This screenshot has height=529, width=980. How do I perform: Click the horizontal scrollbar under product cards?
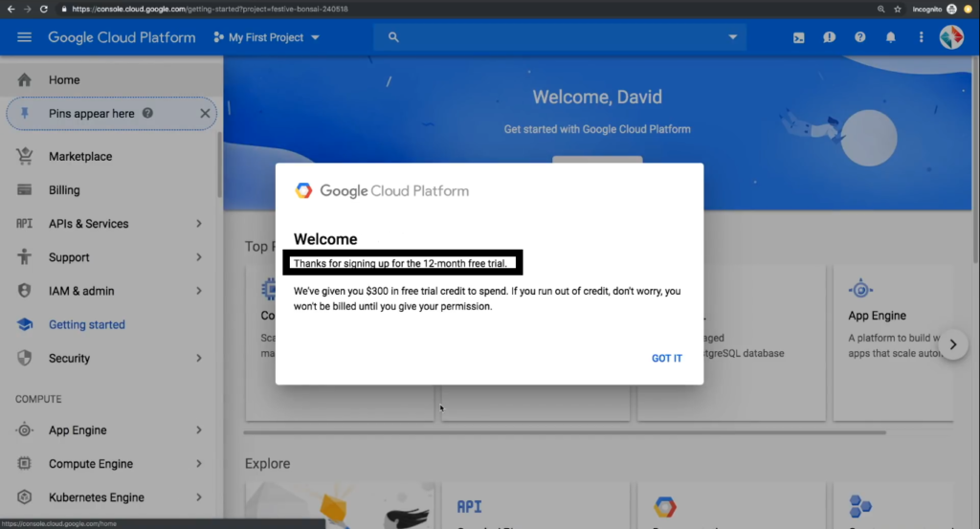click(x=565, y=432)
